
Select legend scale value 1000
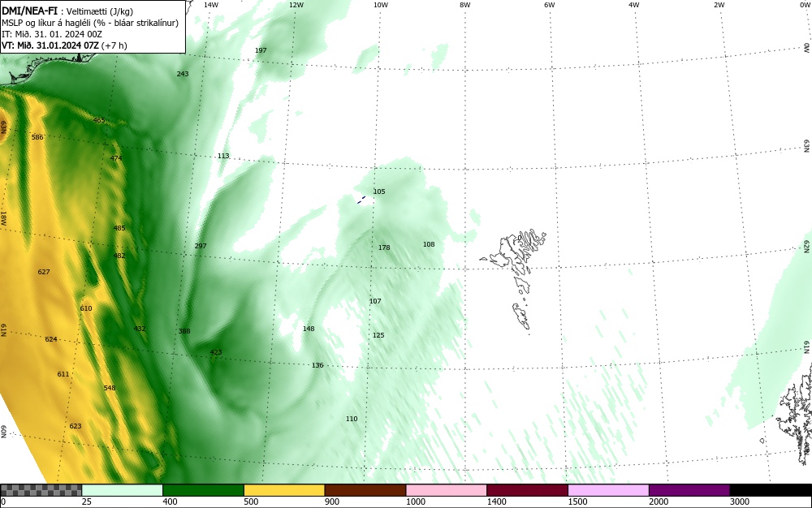pos(415,502)
